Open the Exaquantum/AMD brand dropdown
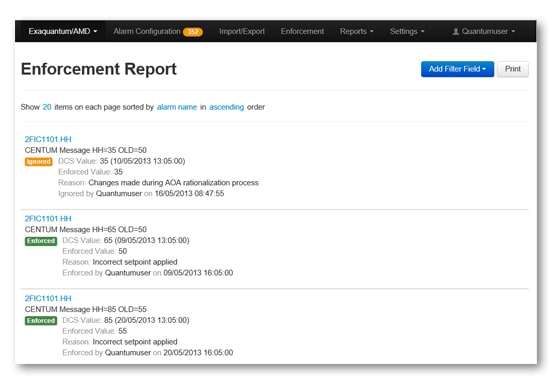Viewport: 551px width, 376px height. click(63, 31)
